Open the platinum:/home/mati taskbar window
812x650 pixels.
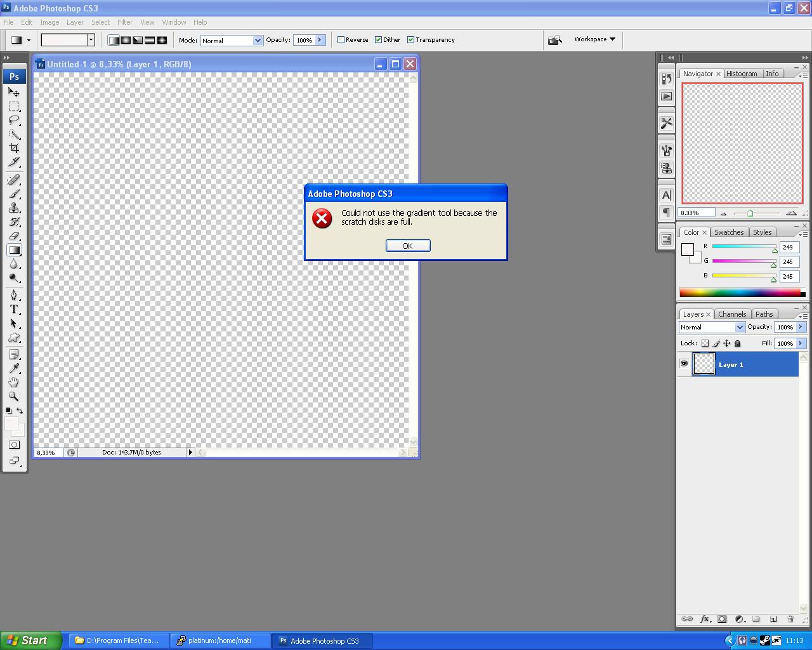(220, 640)
